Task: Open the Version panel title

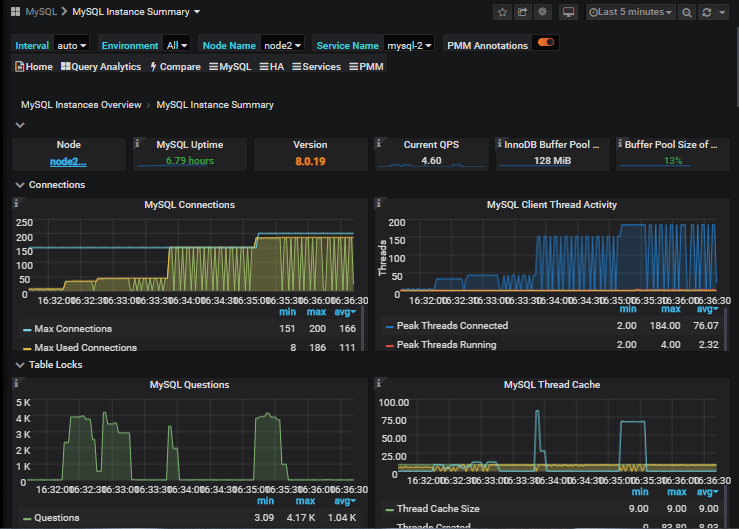Action: coord(310,145)
